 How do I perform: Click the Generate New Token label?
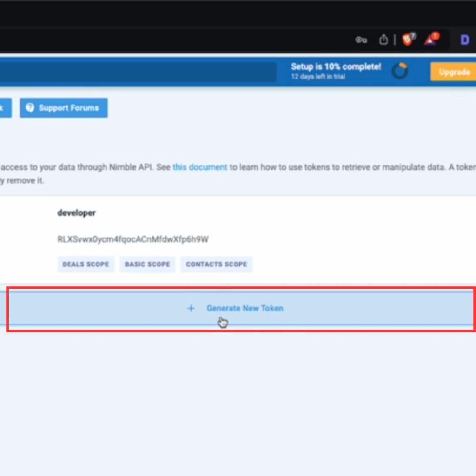pos(245,308)
